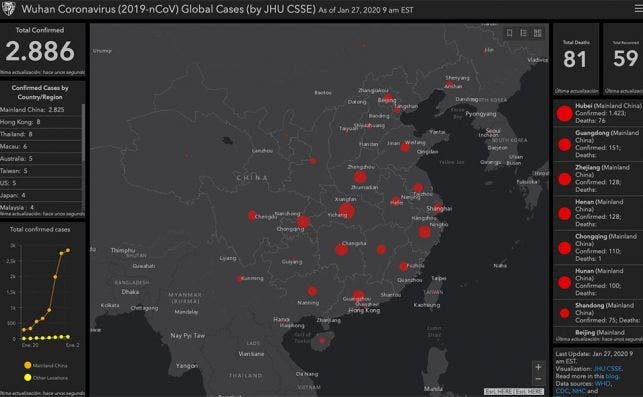Click the red marker on Guangzhou
Viewport: 643px width, 397px height.
tap(358, 296)
